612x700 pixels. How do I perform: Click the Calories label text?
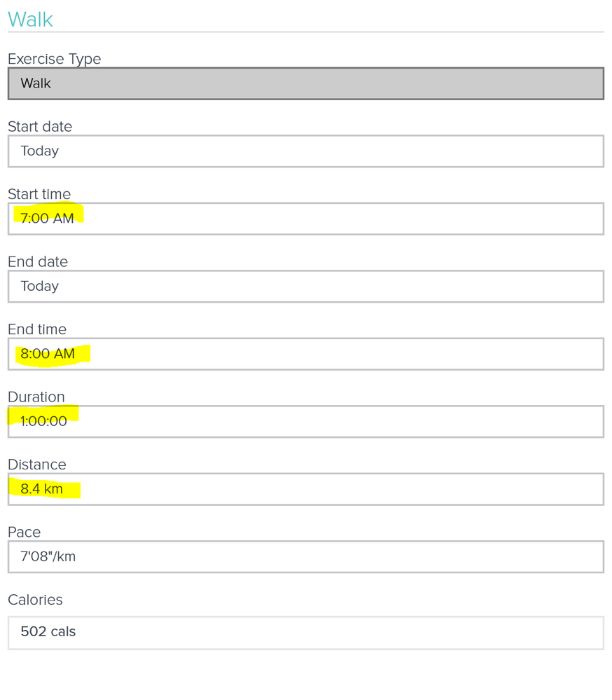click(x=35, y=600)
